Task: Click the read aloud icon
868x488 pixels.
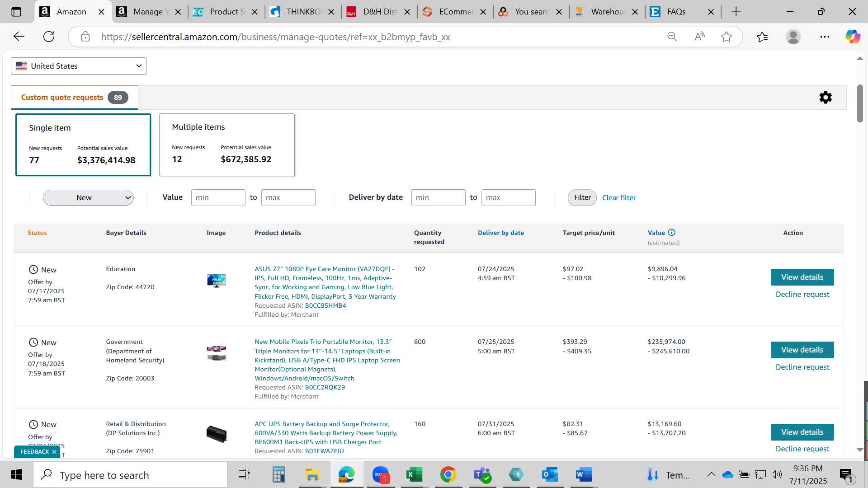Action: click(699, 37)
